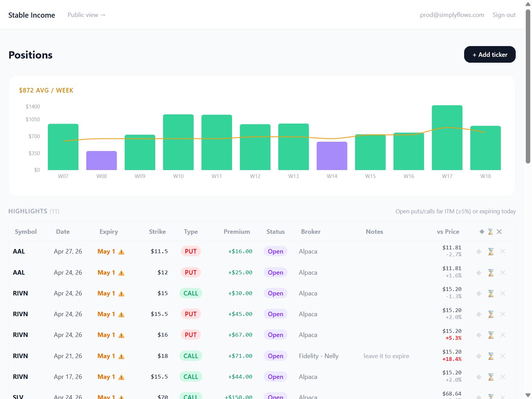Image resolution: width=532 pixels, height=399 pixels.
Task: Sort table by Expiry column header
Action: (x=109, y=232)
